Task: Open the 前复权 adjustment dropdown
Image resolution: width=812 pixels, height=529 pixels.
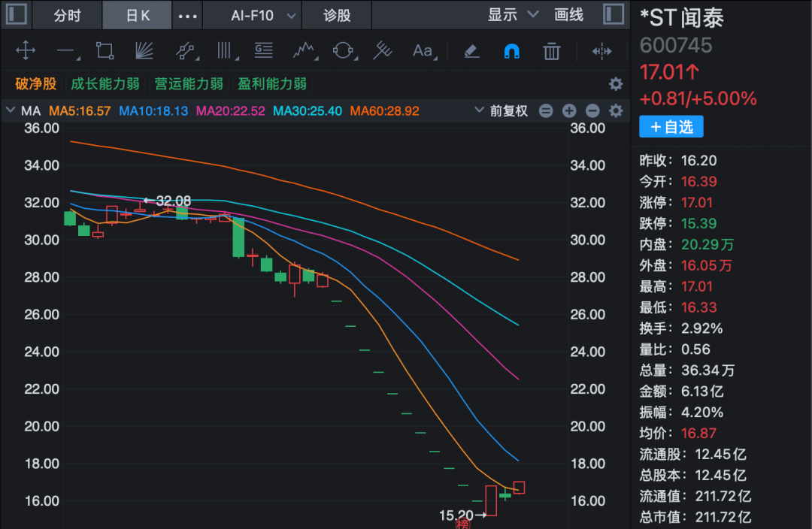Action: 501,110
